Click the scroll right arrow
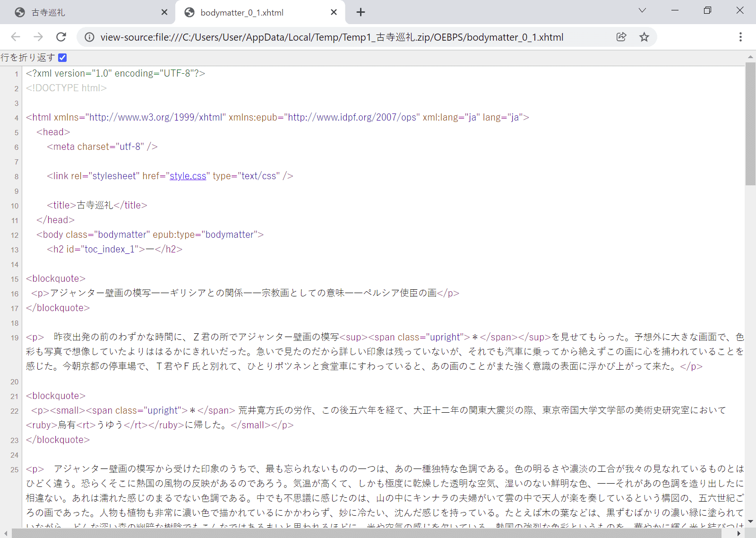 pos(739,533)
